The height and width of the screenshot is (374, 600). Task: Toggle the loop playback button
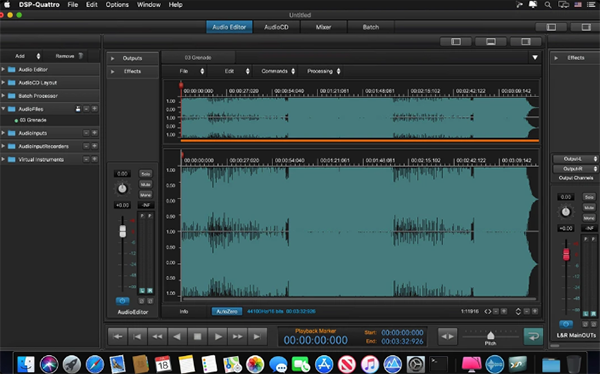click(x=533, y=336)
